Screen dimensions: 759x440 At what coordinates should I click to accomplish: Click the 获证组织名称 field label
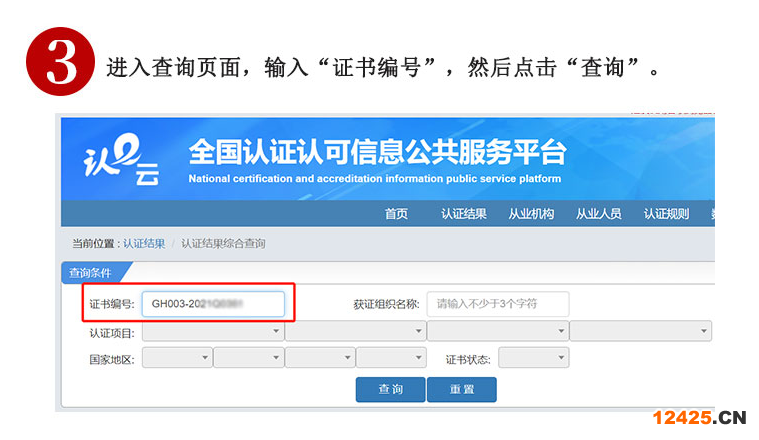[x=386, y=304]
